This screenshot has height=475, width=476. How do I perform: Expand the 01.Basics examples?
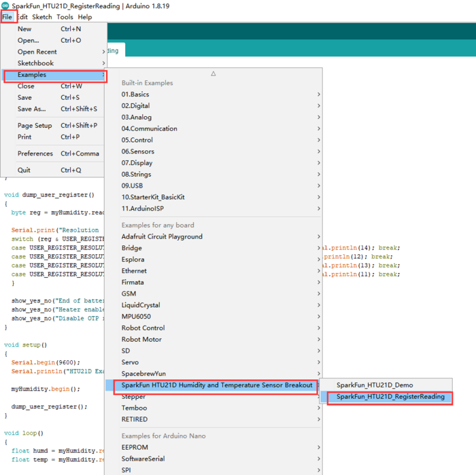(214, 94)
